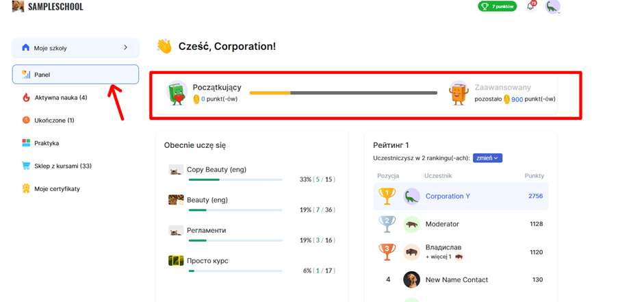Screen dimensions: 644x302
Task: Click the green 7 punktów trophy badge
Action: pos(497,7)
